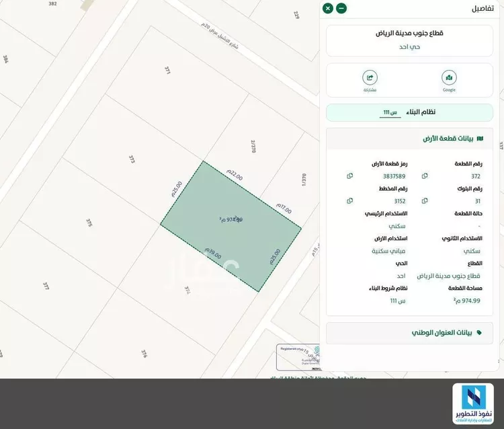Click the مباني سكنية land use value
The height and width of the screenshot is (429, 504).
pos(388,251)
